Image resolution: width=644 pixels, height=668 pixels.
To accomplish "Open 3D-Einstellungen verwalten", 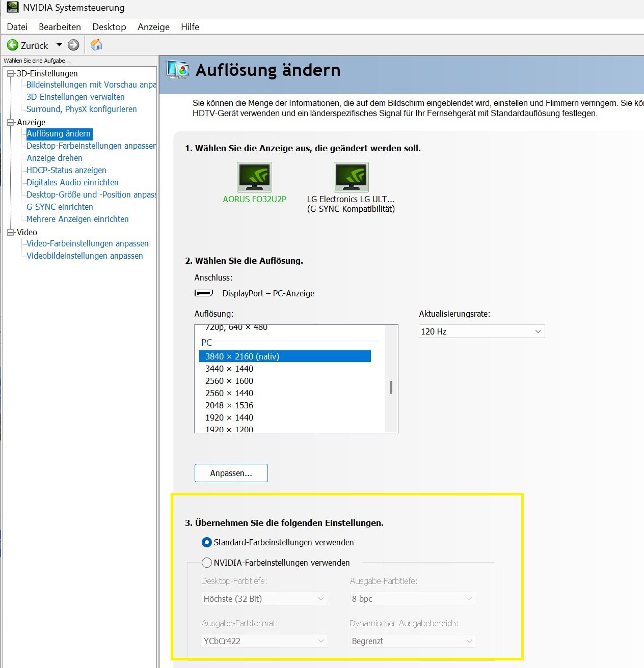I will click(x=75, y=97).
